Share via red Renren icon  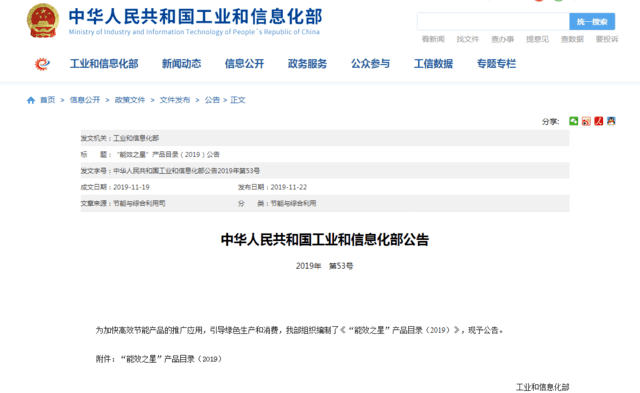click(598, 121)
